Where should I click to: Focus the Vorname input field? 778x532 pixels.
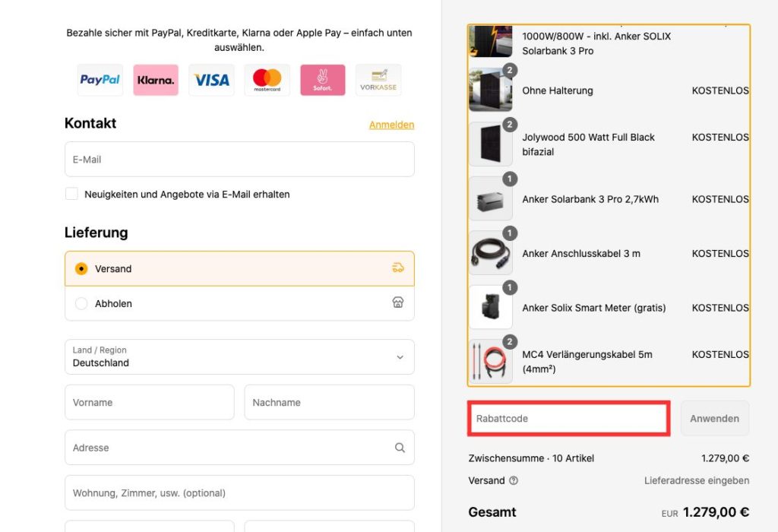point(150,403)
